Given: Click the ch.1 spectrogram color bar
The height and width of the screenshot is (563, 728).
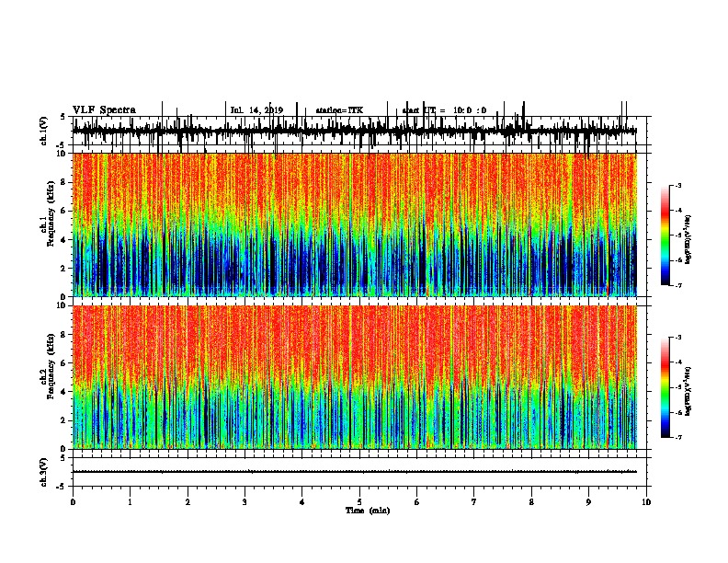Looking at the screenshot, I should pos(665,236).
